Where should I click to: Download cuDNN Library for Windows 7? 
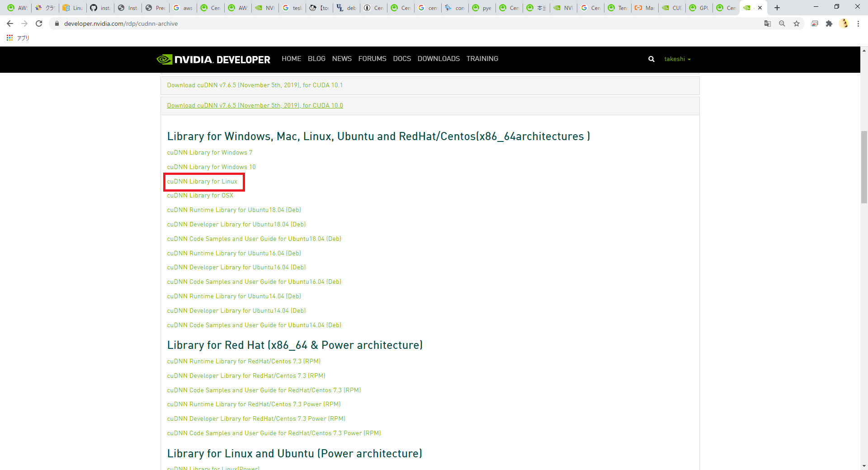click(210, 153)
